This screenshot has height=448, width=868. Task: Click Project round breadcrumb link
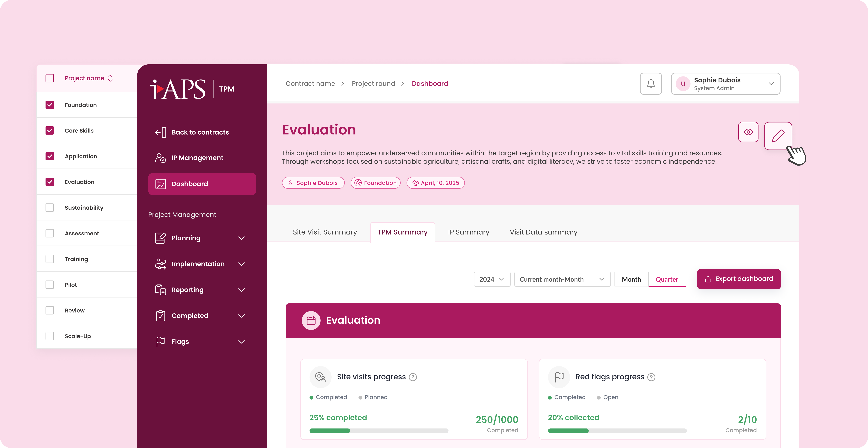click(373, 83)
